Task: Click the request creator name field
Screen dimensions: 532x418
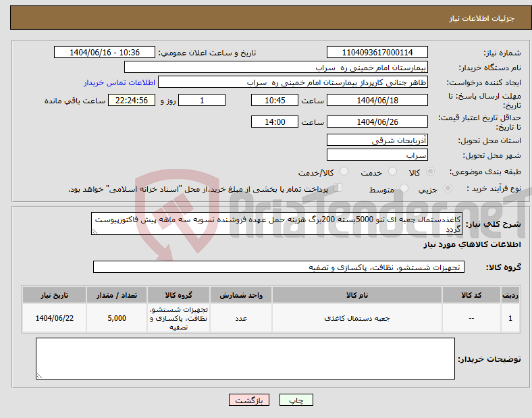Action: pyautogui.click(x=293, y=82)
